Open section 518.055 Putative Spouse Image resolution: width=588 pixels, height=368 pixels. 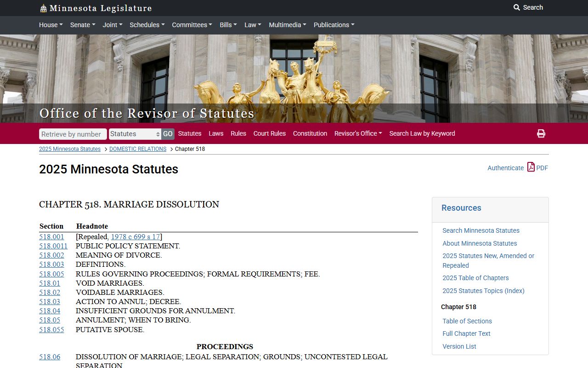(51, 330)
